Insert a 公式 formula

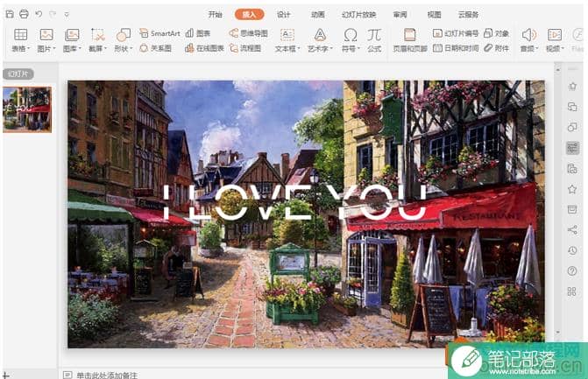pyautogui.click(x=374, y=40)
